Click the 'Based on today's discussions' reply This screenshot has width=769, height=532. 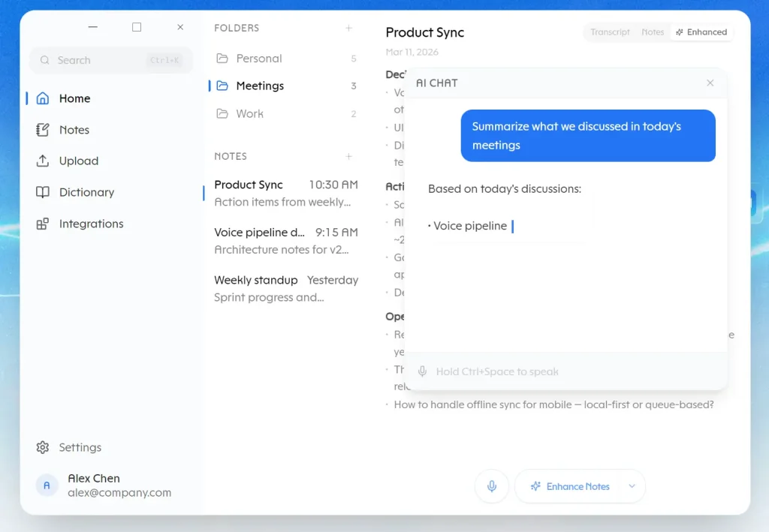click(x=505, y=188)
